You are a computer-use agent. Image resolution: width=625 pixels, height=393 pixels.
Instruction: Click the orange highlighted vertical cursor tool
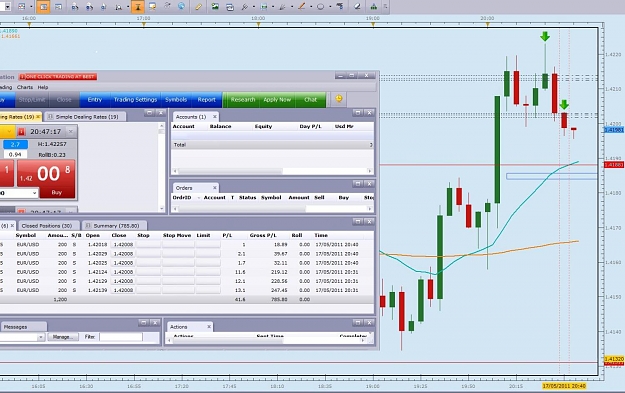138,6
